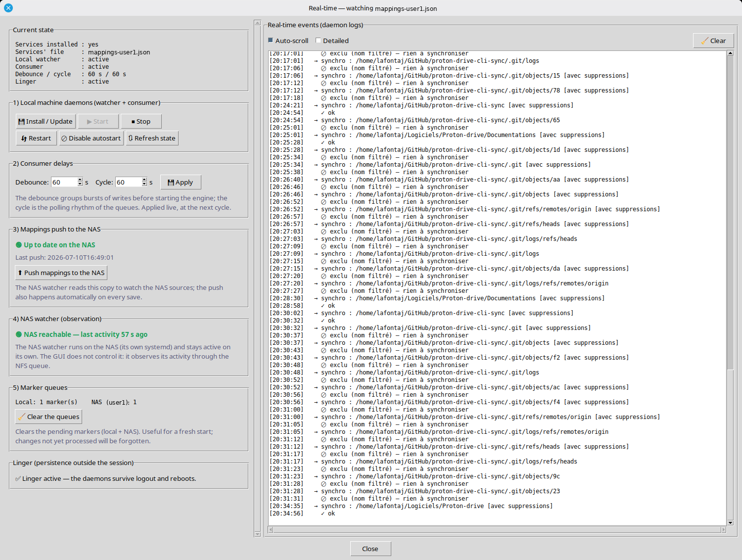Click log line 20:31:28 synchro objects/23
The height and width of the screenshot is (560, 742).
pos(415,491)
